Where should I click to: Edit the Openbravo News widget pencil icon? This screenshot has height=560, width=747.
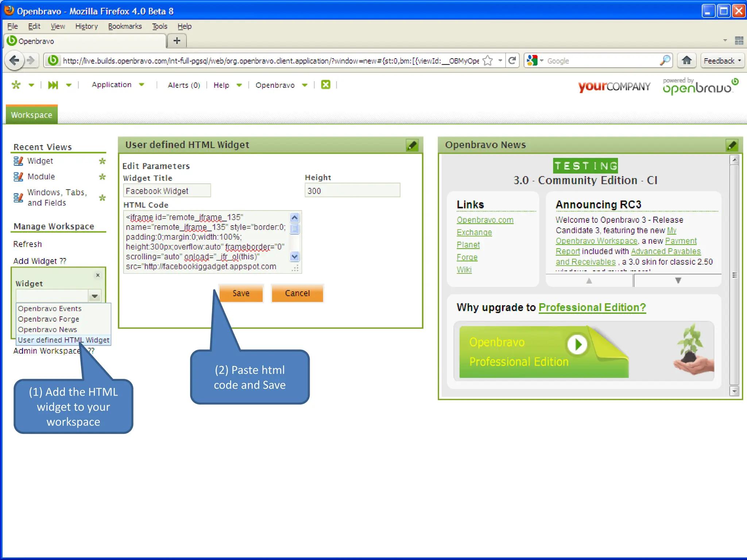click(732, 145)
